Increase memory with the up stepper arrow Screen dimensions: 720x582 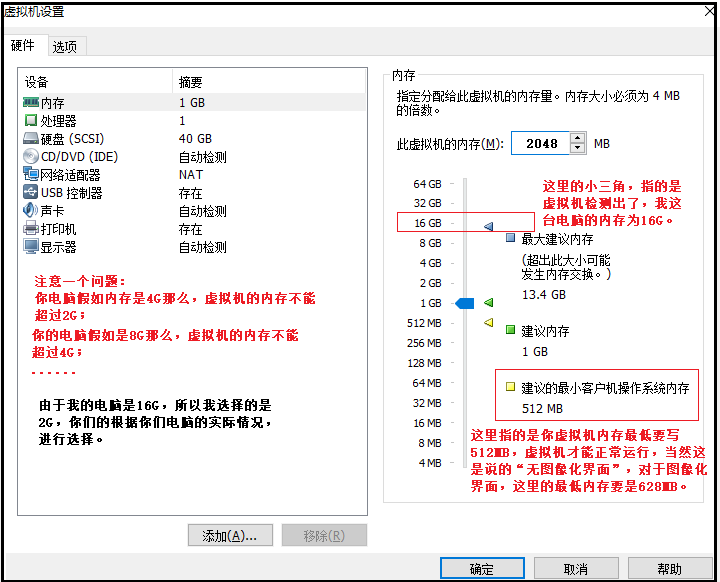pyautogui.click(x=578, y=138)
